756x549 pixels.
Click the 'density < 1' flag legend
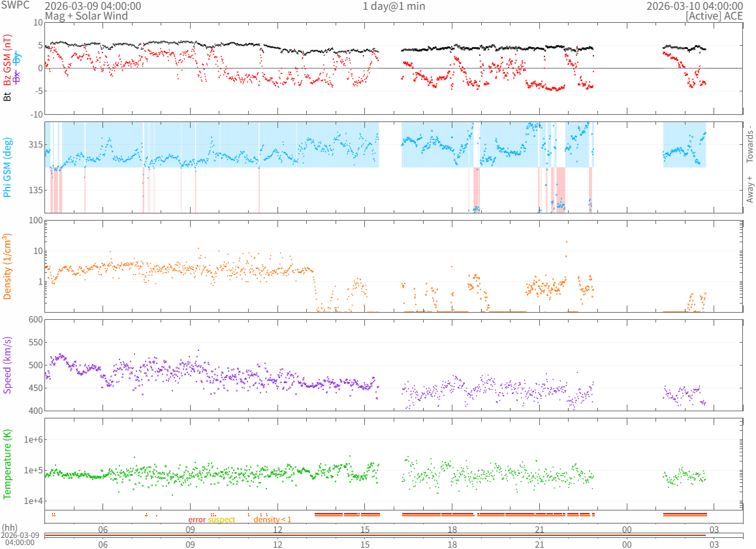272,520
